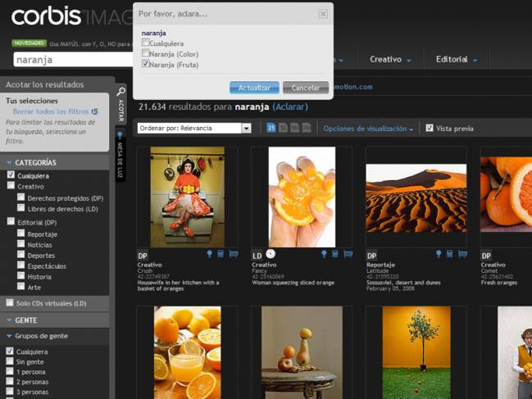The image size is (532, 399).
Task: Click the Cancelar button
Action: (306, 88)
